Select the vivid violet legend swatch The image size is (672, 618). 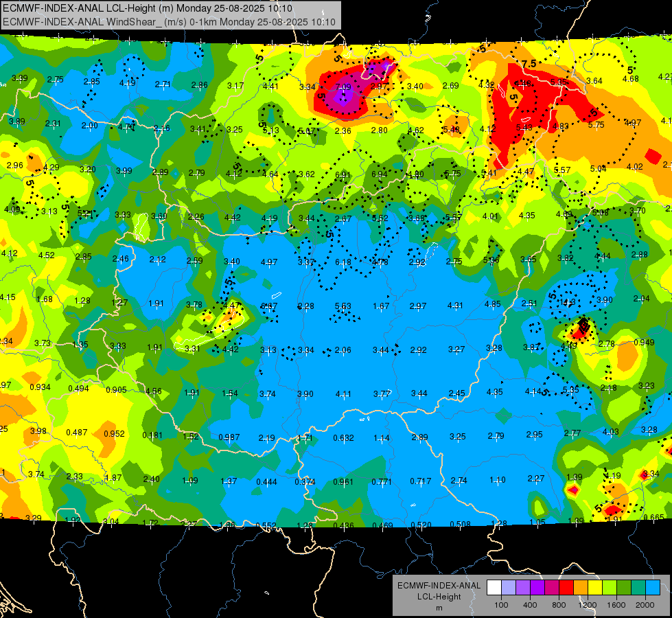[x=537, y=588]
